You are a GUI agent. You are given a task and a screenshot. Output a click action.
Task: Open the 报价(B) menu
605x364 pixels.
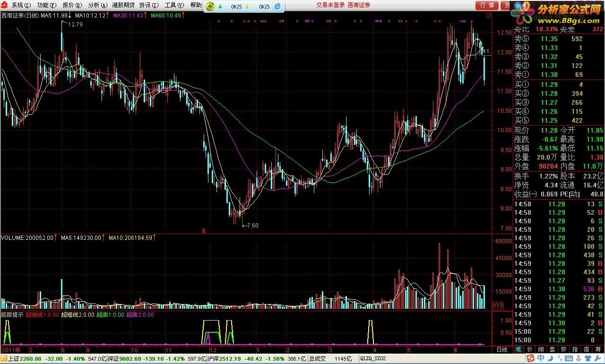tap(72, 5)
